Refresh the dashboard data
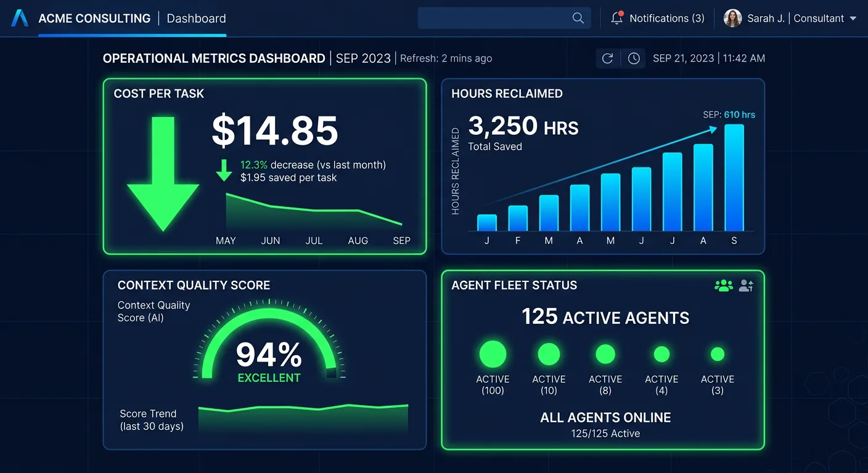This screenshot has width=868, height=473. tap(607, 58)
